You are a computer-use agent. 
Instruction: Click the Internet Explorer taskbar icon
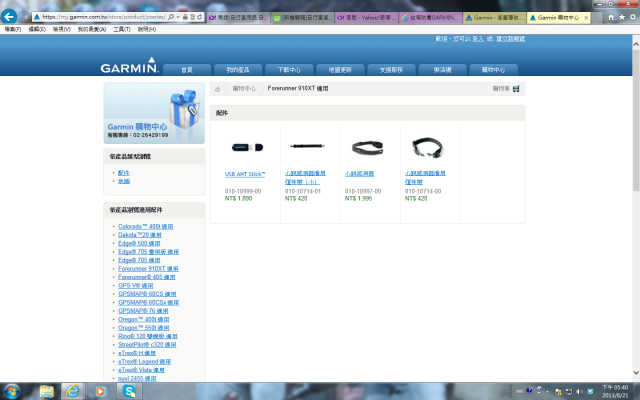(73, 391)
